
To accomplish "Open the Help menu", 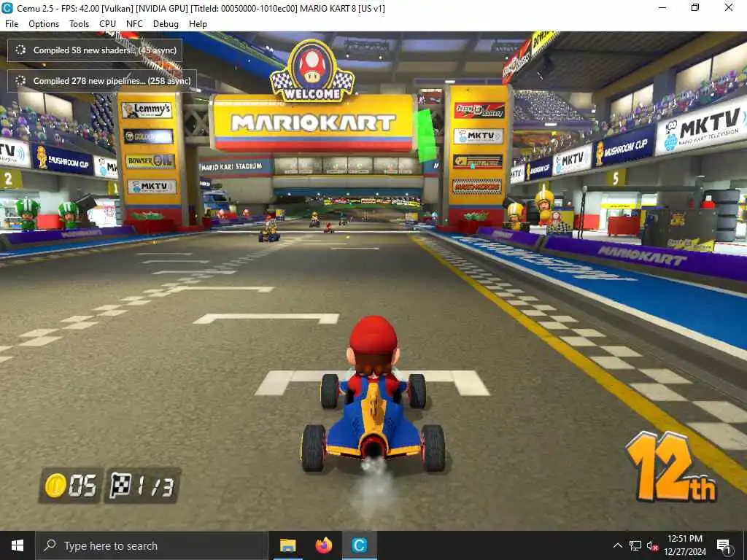I will click(x=198, y=24).
